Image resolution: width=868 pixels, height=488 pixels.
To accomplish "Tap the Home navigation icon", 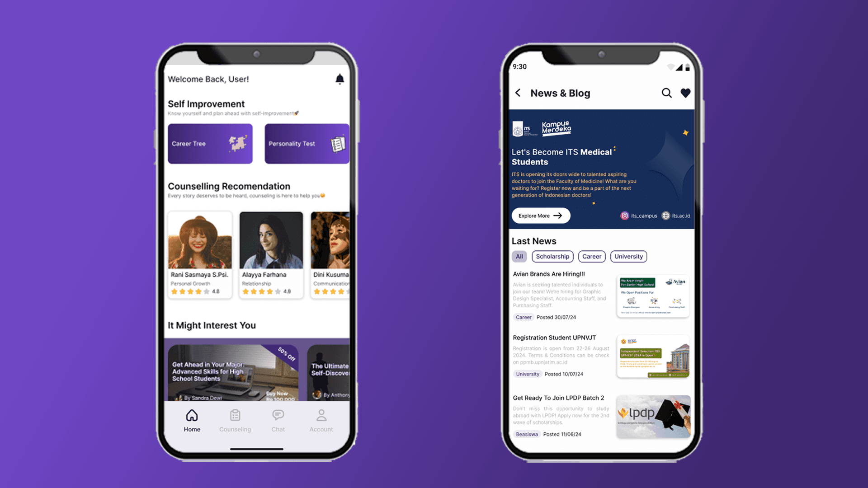I will click(192, 415).
